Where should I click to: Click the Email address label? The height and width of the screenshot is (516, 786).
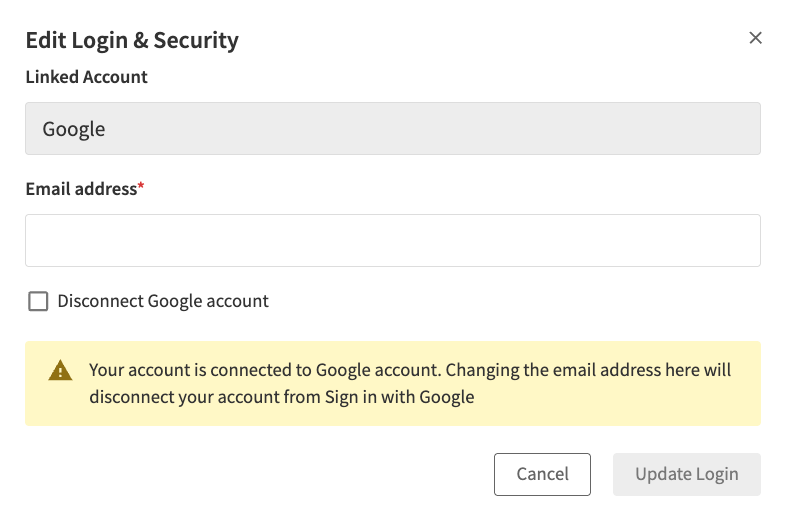80,188
